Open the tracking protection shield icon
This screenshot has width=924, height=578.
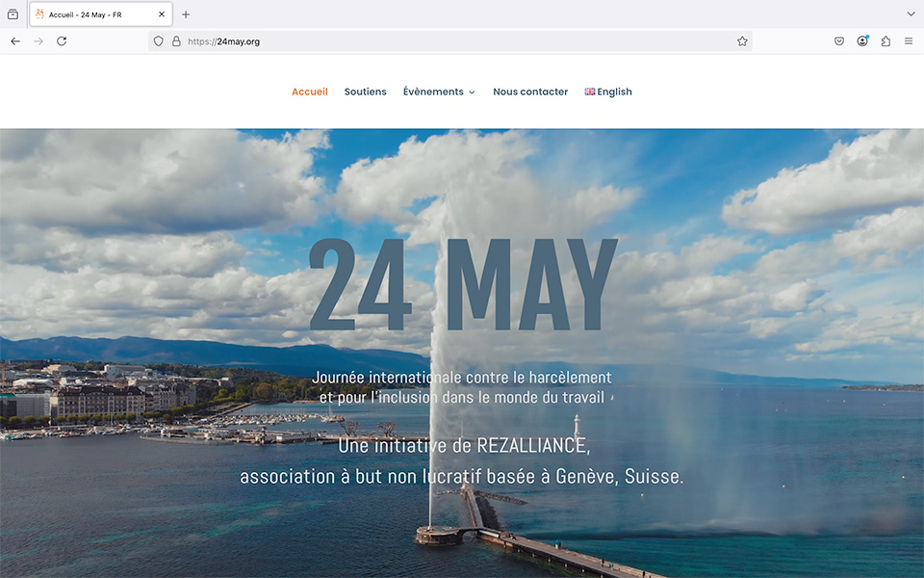click(x=158, y=41)
